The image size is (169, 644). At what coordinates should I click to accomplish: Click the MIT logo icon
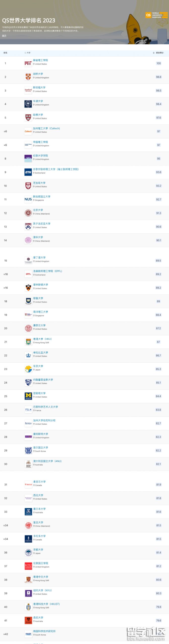pyautogui.click(x=28, y=63)
